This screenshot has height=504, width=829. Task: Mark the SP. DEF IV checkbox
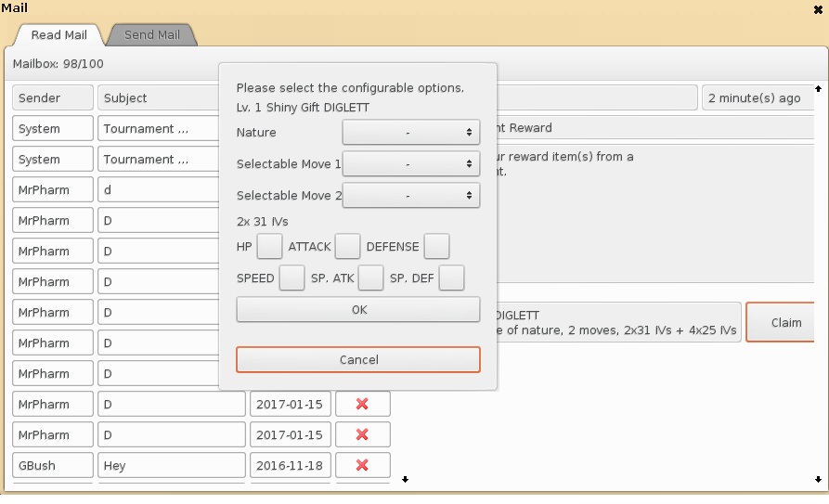coord(451,278)
